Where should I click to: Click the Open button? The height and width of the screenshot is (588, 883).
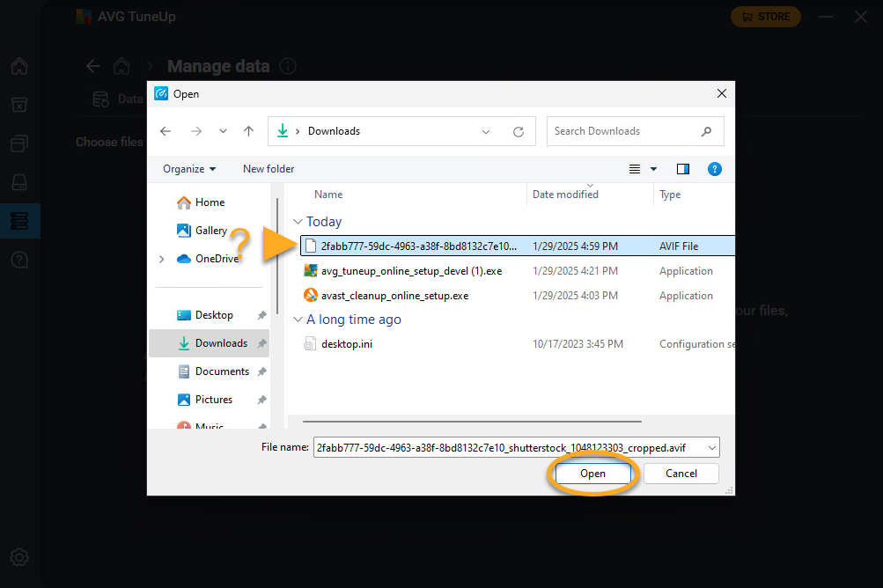pyautogui.click(x=592, y=474)
